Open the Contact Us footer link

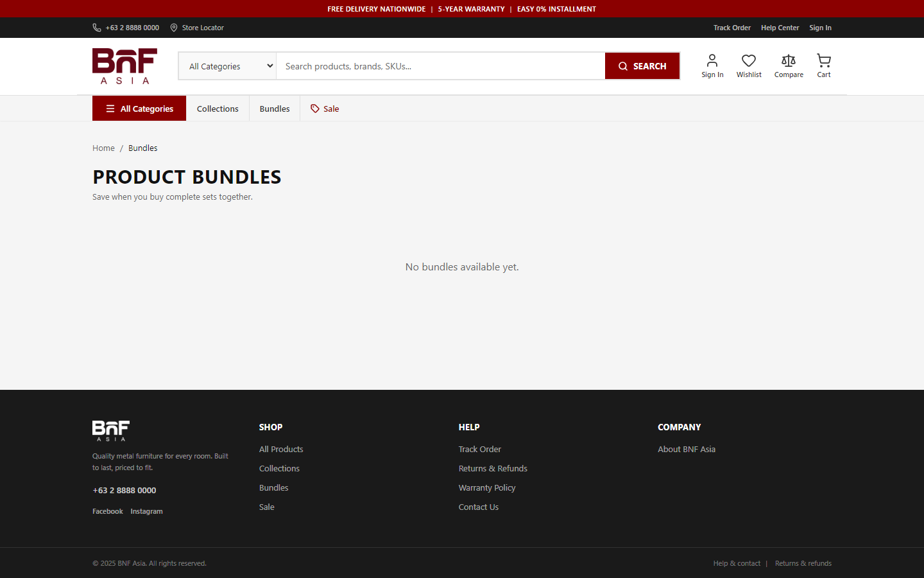click(x=479, y=507)
